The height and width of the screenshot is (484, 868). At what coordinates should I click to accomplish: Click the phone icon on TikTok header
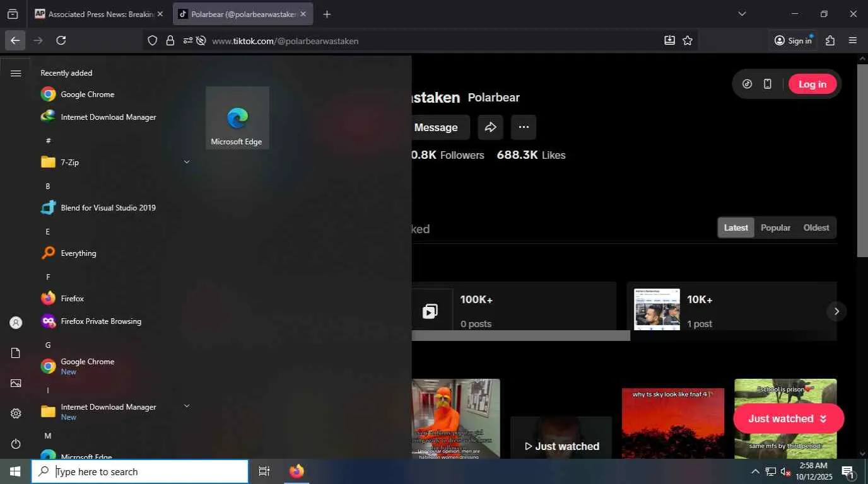click(x=768, y=84)
